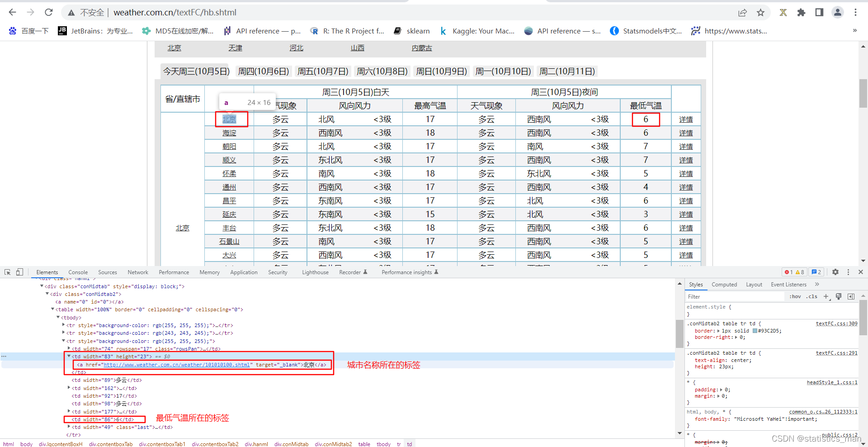Click the new style rule plus icon
The height and width of the screenshot is (447, 868).
(x=827, y=296)
